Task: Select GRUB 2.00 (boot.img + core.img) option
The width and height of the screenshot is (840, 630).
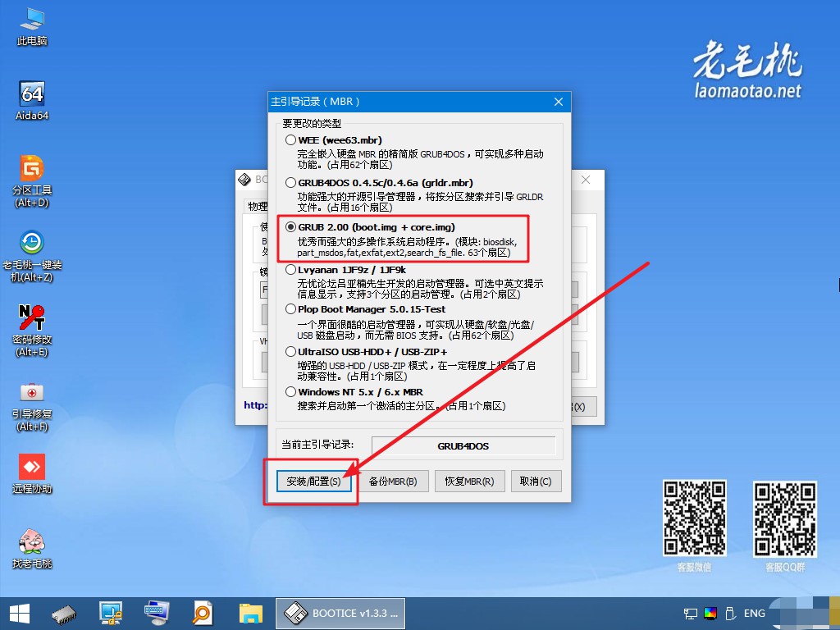Action: (291, 227)
